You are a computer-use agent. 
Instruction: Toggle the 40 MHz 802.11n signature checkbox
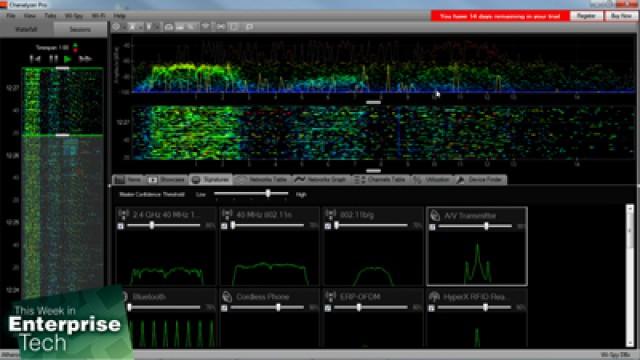tap(224, 226)
